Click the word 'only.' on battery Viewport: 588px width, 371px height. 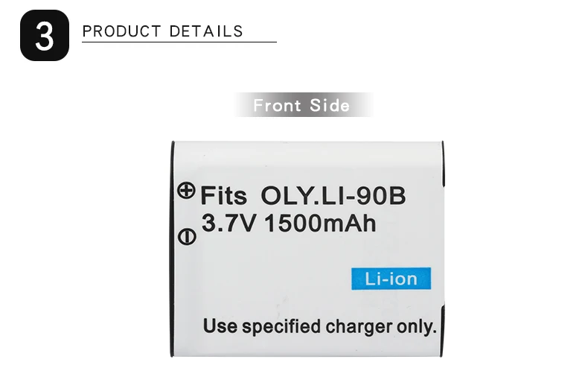pos(417,326)
